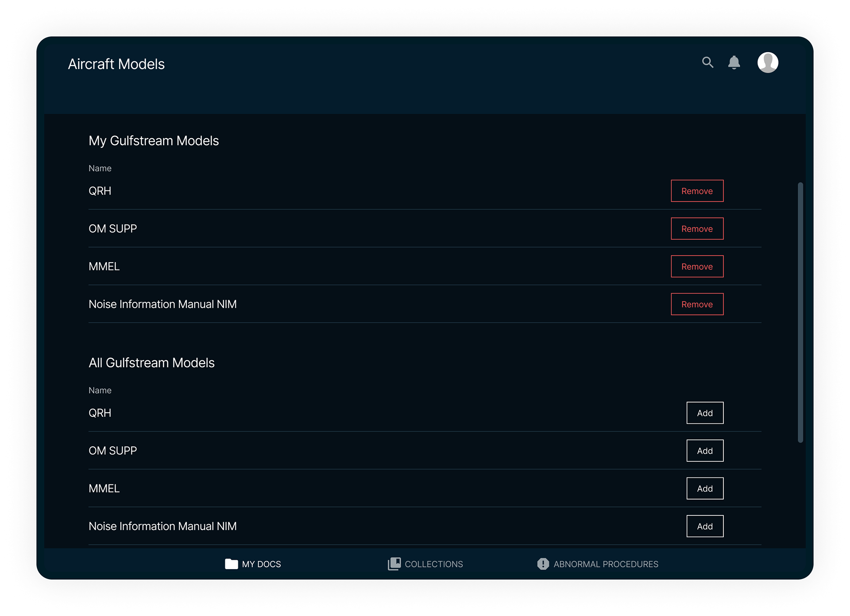Viewport: 850px width, 616px height.
Task: Open the search magnifier icon
Action: 707,62
